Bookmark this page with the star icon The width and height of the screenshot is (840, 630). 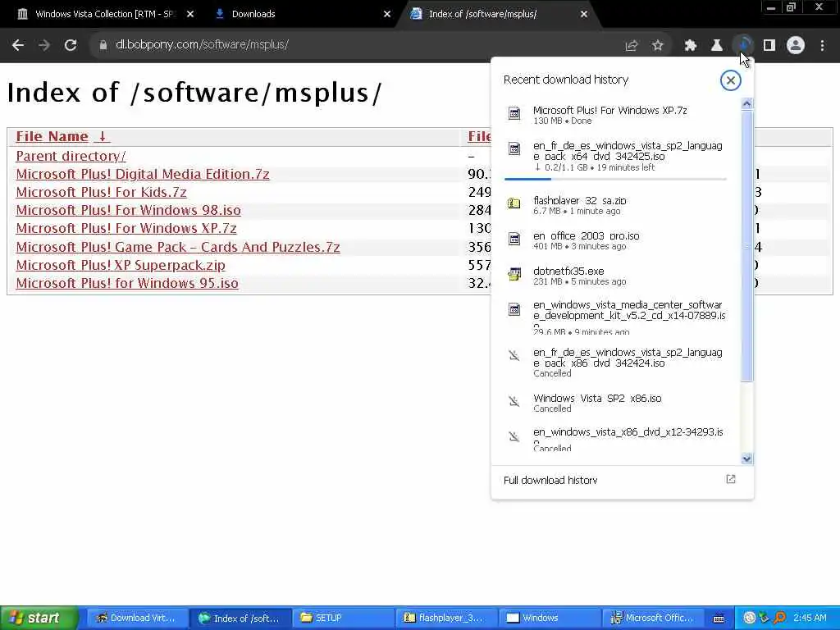coord(658,46)
